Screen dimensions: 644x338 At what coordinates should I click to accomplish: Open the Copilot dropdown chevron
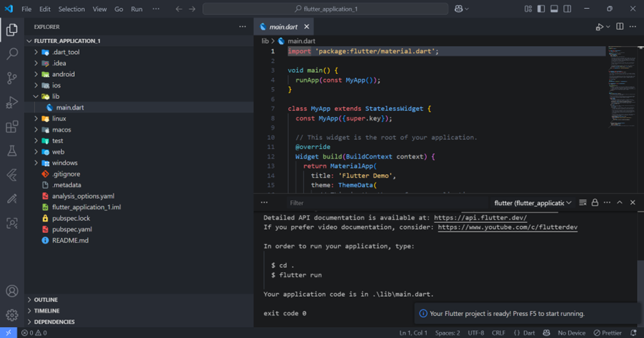point(467,9)
